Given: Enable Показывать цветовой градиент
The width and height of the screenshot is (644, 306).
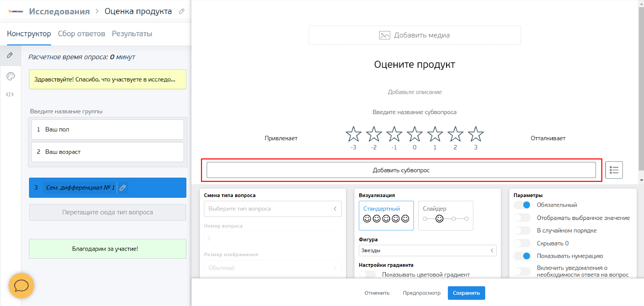Looking at the screenshot, I should (x=367, y=274).
